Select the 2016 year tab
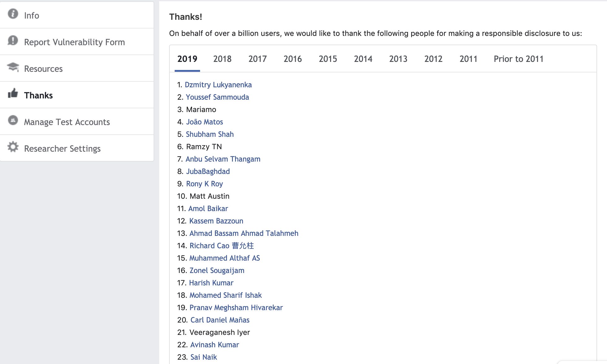 point(292,59)
